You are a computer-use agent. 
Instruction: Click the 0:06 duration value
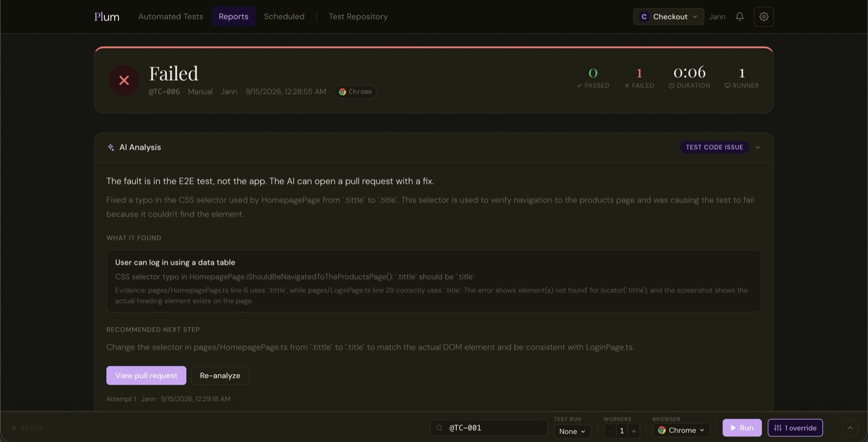[689, 72]
